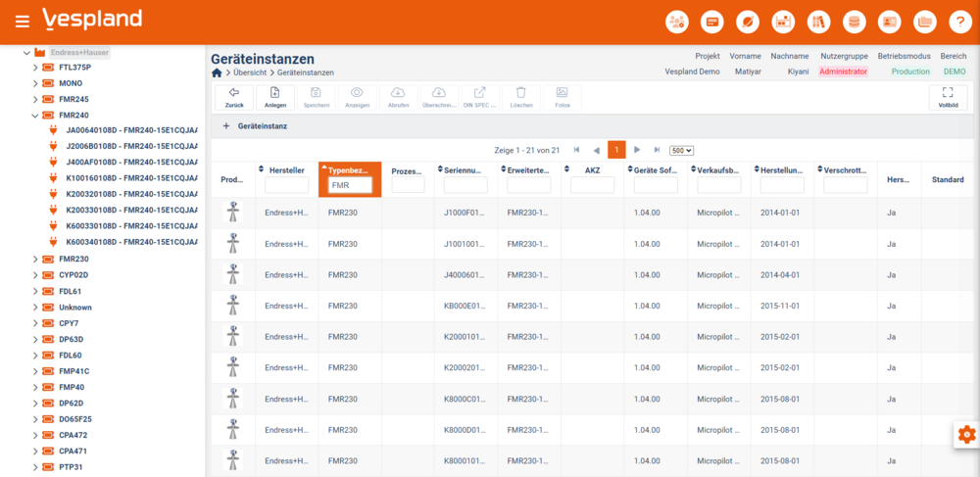Screen dimensions: 980x477
Task: Open the hamburger navigation menu
Action: 23,22
